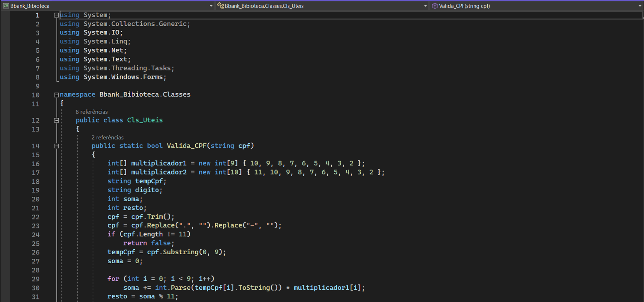The height and width of the screenshot is (302, 644).
Task: Click the 'Valida_CPF' method name
Action: click(x=187, y=146)
